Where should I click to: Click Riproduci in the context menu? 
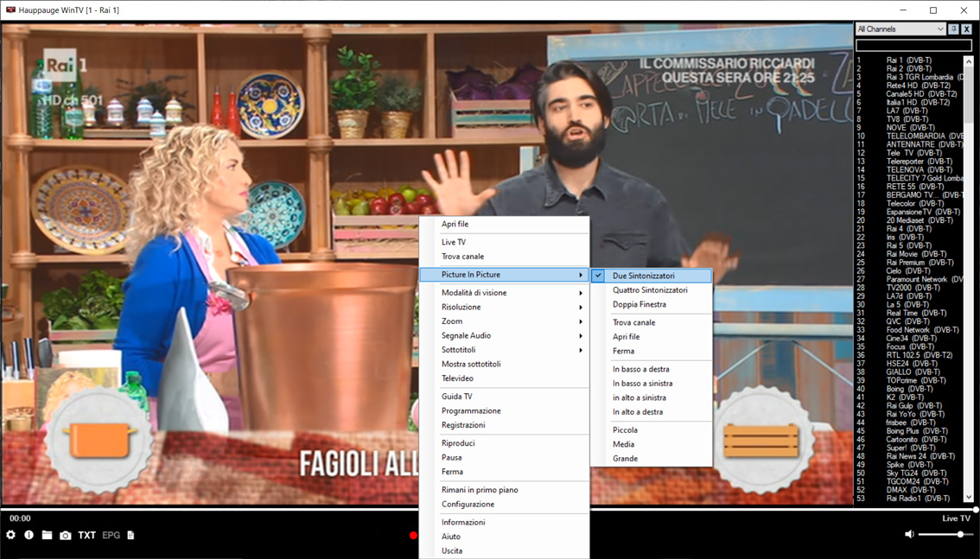504,443
